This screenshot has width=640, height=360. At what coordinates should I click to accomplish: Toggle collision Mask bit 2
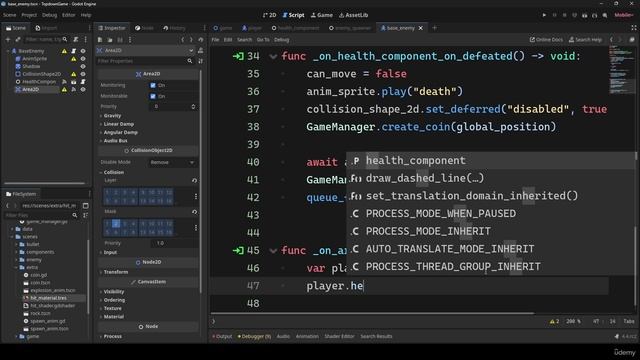click(116, 224)
